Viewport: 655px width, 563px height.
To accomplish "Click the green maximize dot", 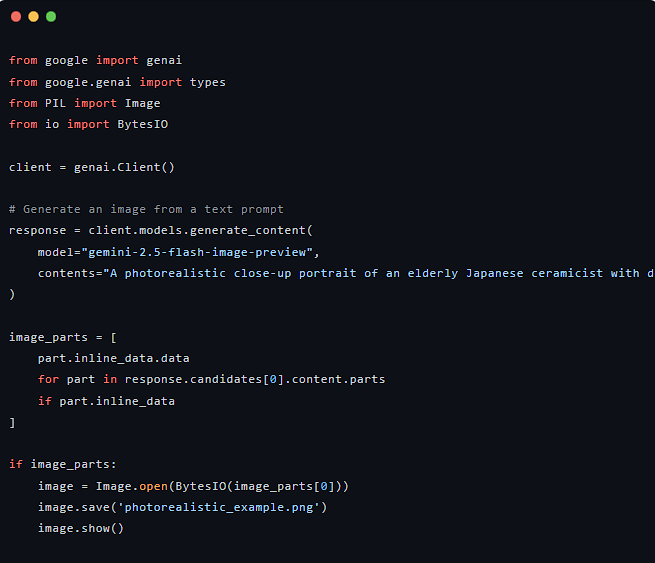I will [x=51, y=17].
